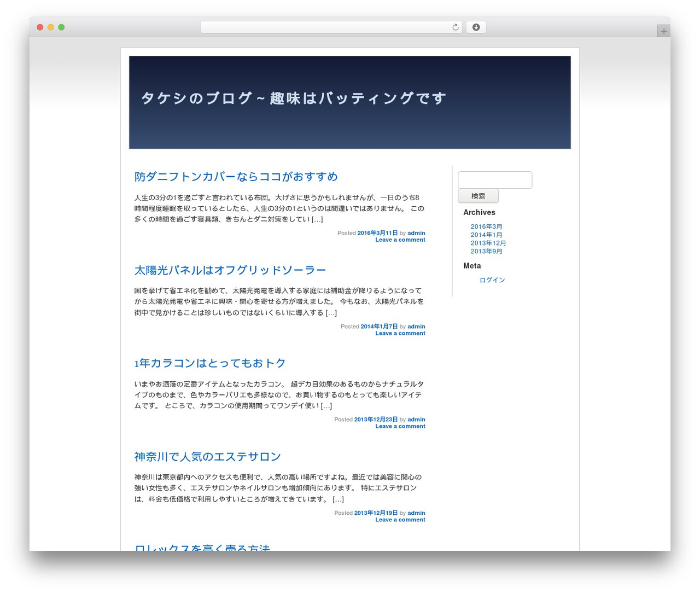
Task: Open admin author link under 神奈川 post
Action: point(416,513)
